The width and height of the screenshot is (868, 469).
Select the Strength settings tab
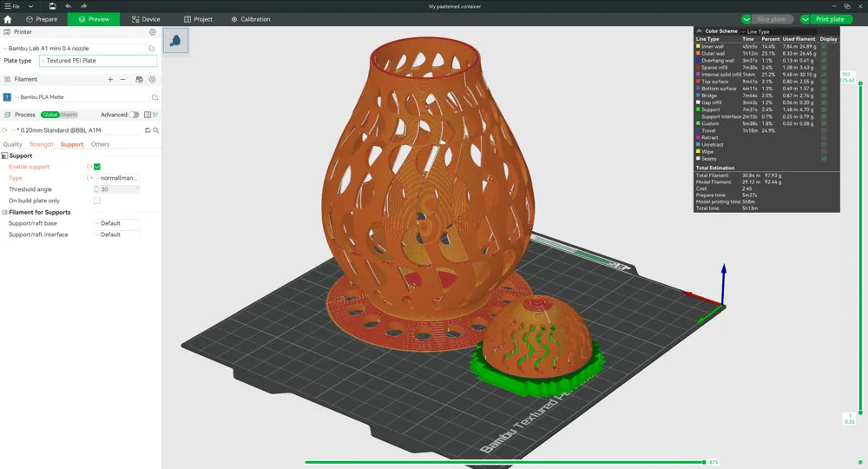coord(42,144)
